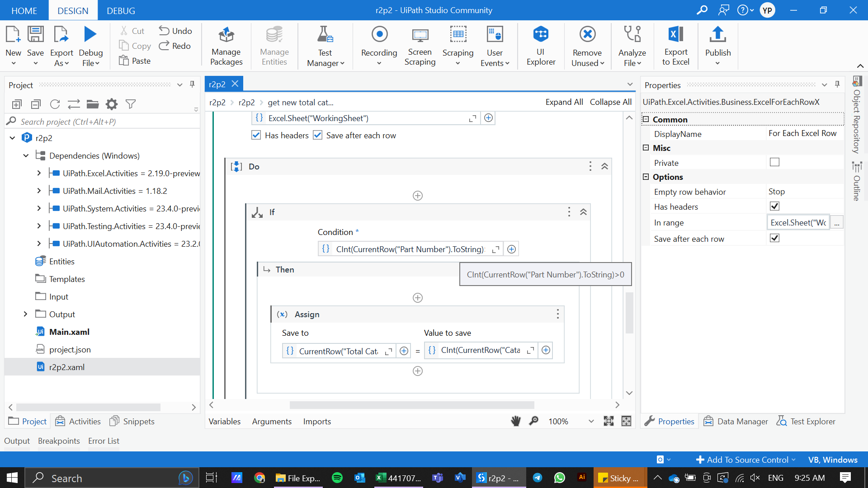The width and height of the screenshot is (868, 488).
Task: Open project folder in explorer icon
Action: click(93, 104)
